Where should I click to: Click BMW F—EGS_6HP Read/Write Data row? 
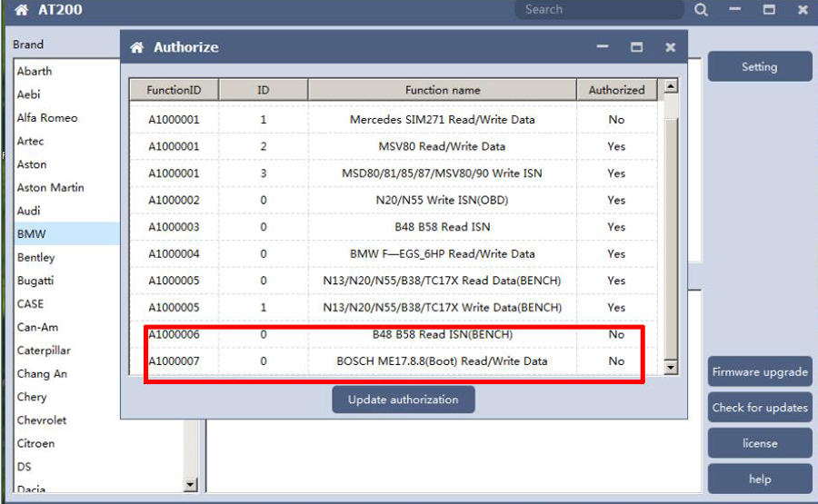pyautogui.click(x=394, y=254)
